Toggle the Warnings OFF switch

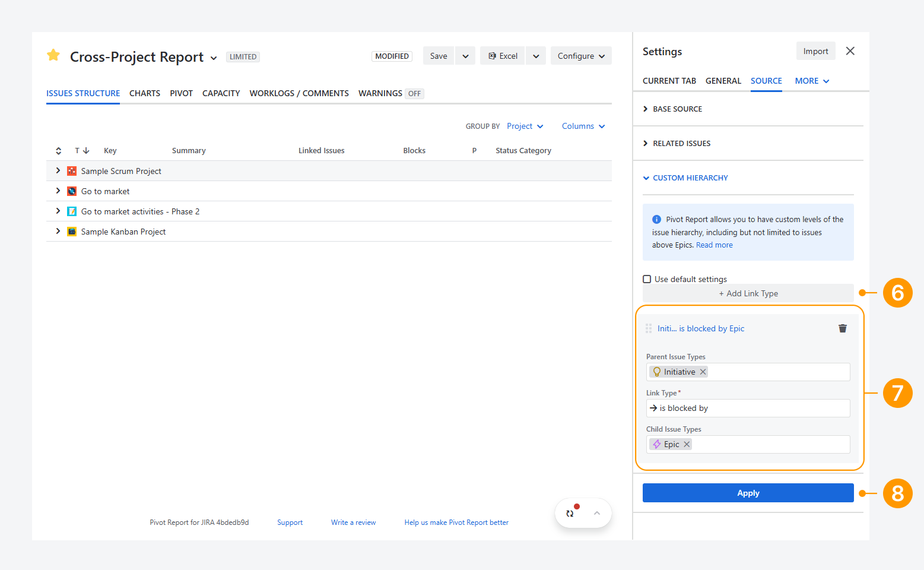point(414,94)
